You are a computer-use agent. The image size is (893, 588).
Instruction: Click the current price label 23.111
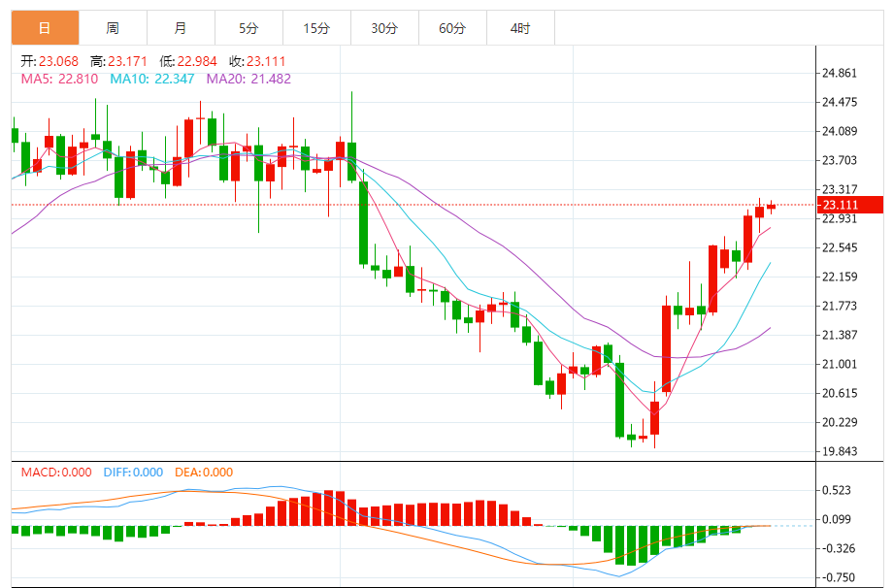coord(850,205)
